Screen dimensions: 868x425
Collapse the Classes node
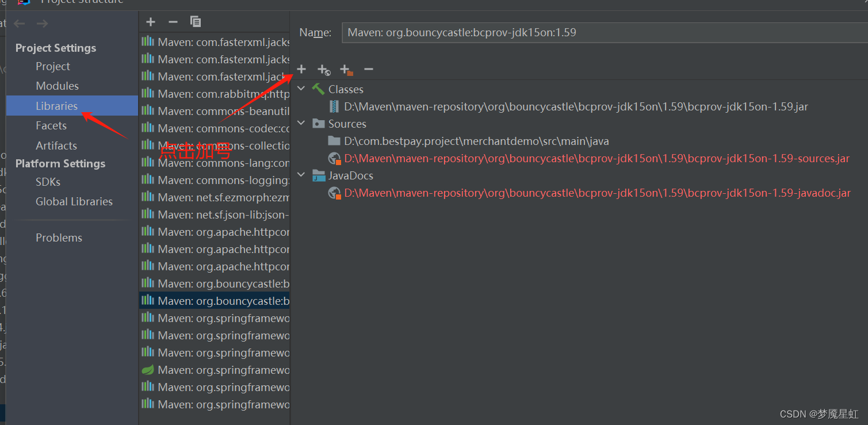301,89
